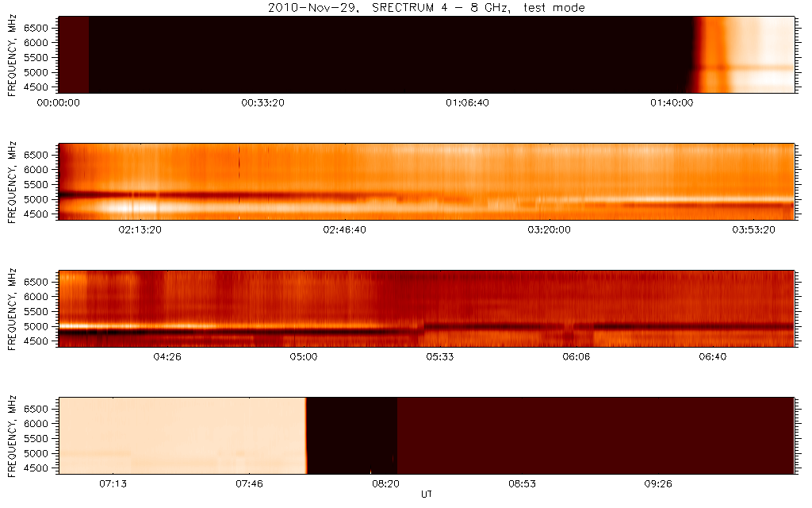Click FREQUENCY, MHz label of the second panel
812x508 pixels.
click(11, 181)
